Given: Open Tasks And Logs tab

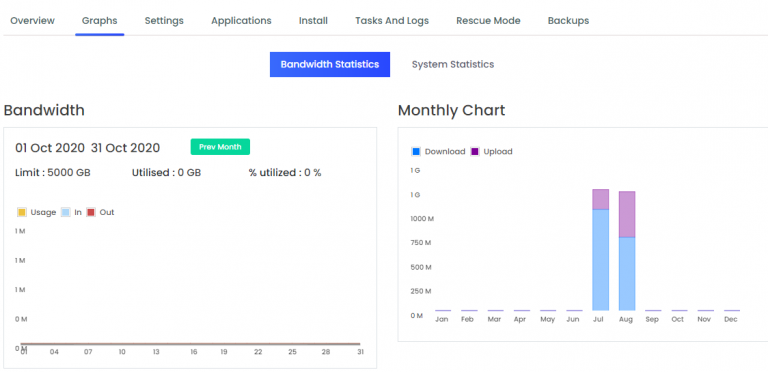Looking at the screenshot, I should tap(392, 21).
